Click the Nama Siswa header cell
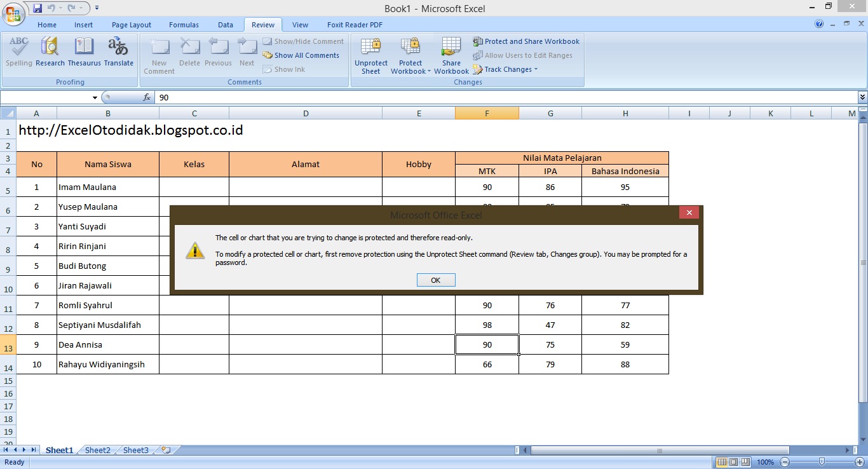Screen dimensions: 868x469 pos(108,164)
